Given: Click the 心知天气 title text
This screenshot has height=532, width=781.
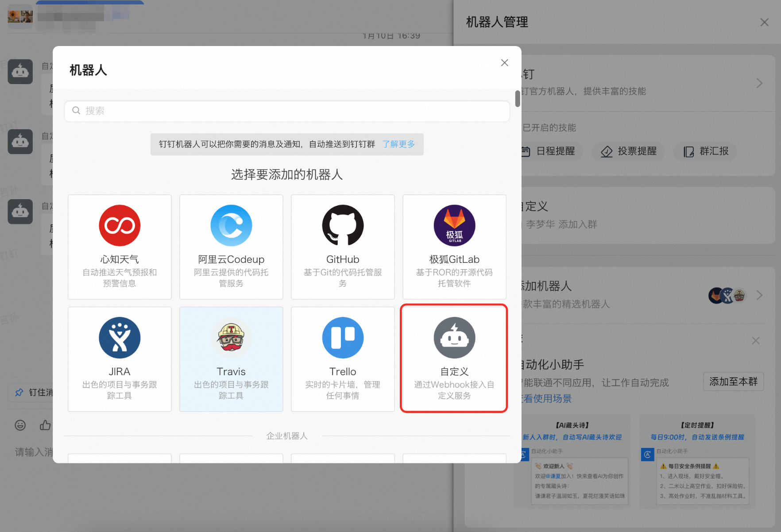Looking at the screenshot, I should [x=120, y=259].
